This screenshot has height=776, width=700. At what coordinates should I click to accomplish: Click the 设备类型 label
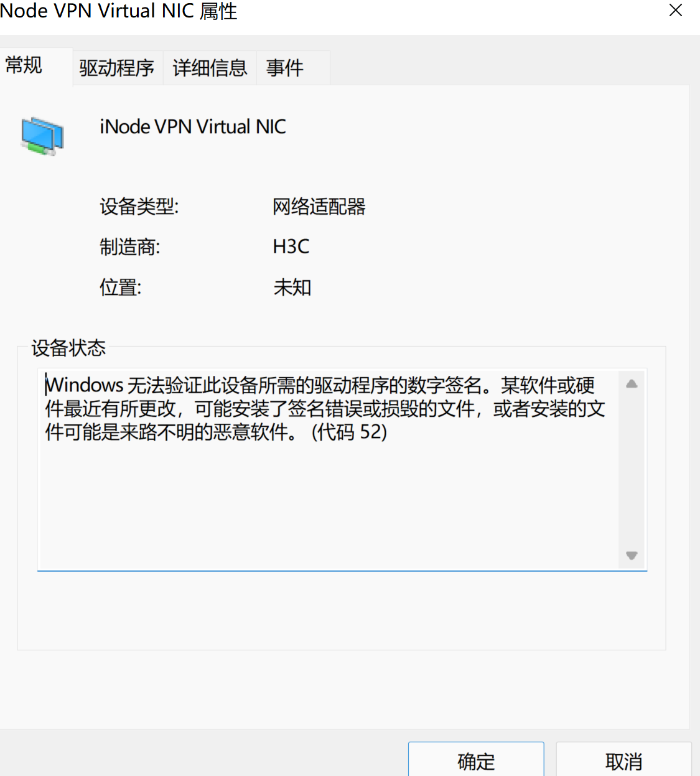[x=139, y=207]
